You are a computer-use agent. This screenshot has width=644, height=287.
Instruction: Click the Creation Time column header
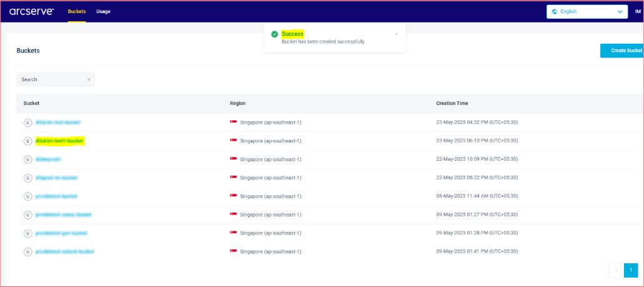coord(452,103)
